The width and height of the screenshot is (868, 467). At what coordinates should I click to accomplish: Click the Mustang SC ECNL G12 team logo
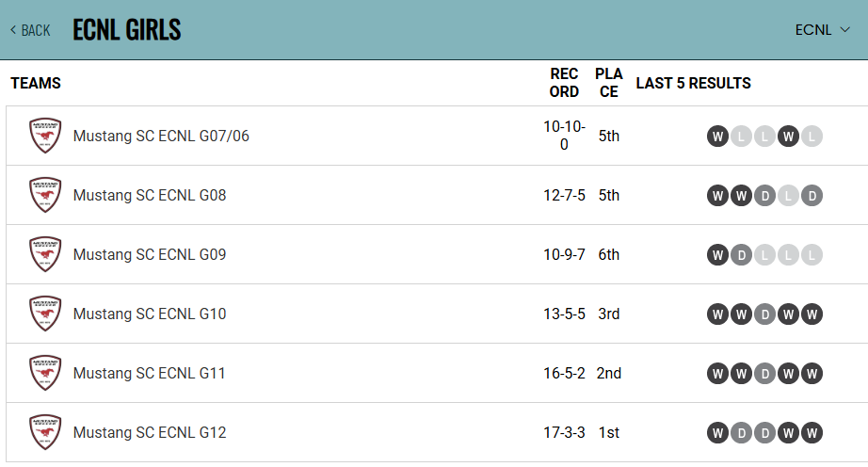coord(45,432)
